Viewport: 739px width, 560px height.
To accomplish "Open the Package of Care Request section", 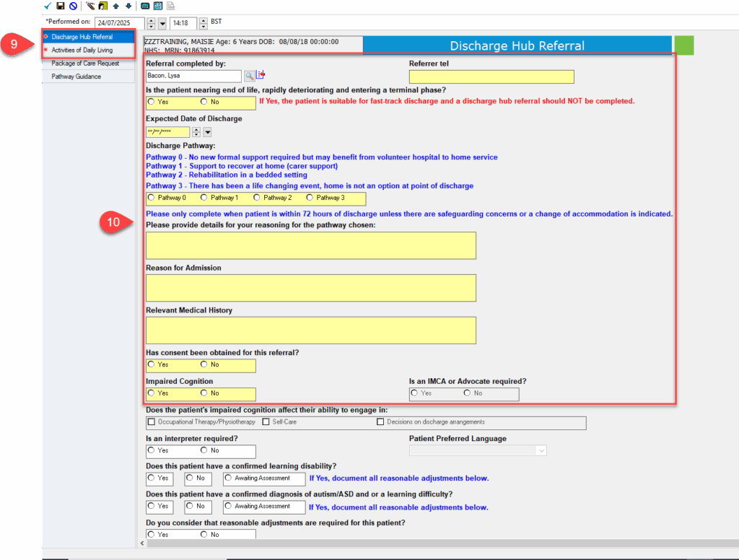I will pos(89,64).
